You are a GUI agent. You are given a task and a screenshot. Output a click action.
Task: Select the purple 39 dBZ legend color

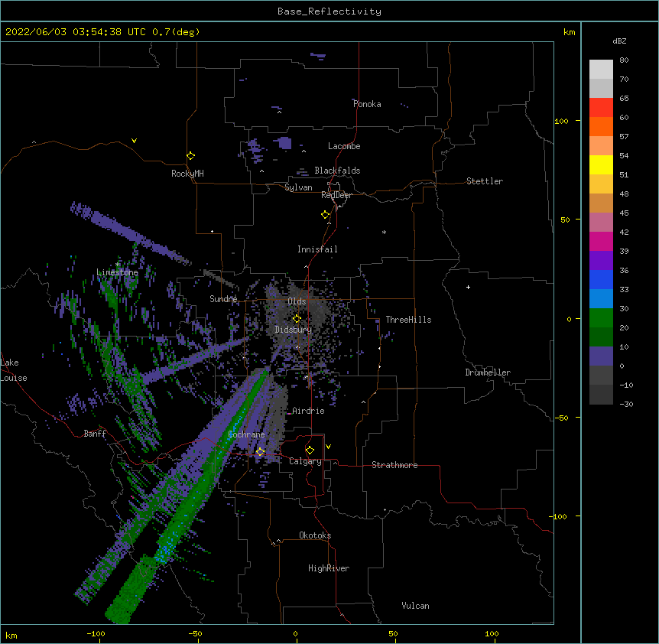[x=601, y=261]
